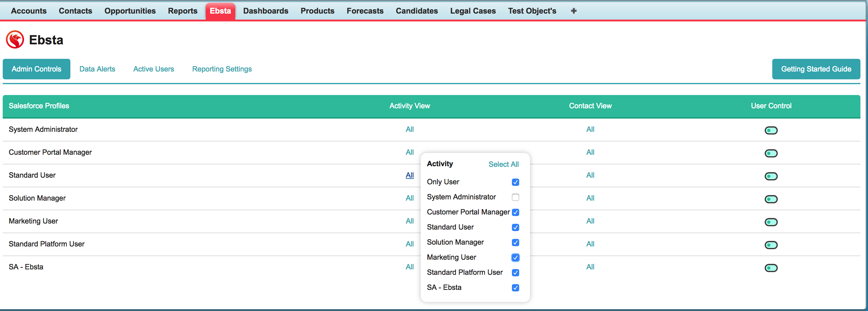
Task: Click the plus icon to add tab
Action: (574, 11)
